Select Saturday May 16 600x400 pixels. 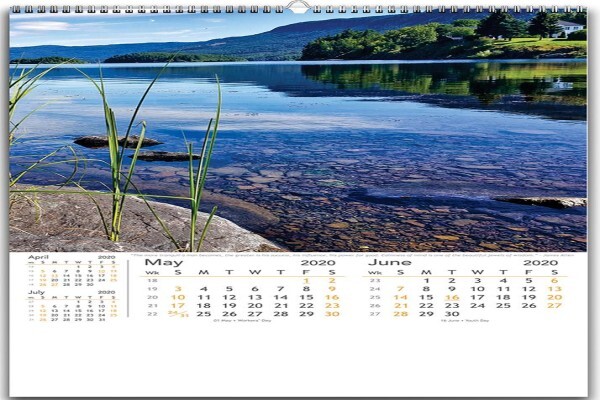332,298
